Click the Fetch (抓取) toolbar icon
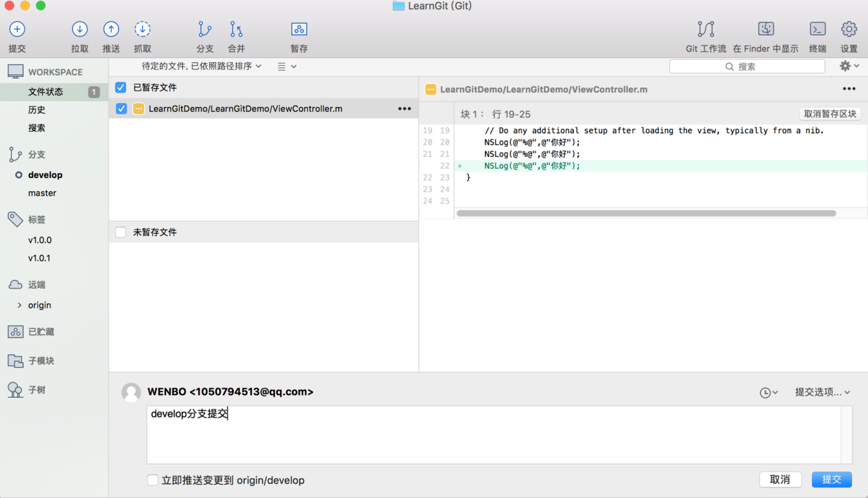The width and height of the screenshot is (868, 498). (x=142, y=29)
